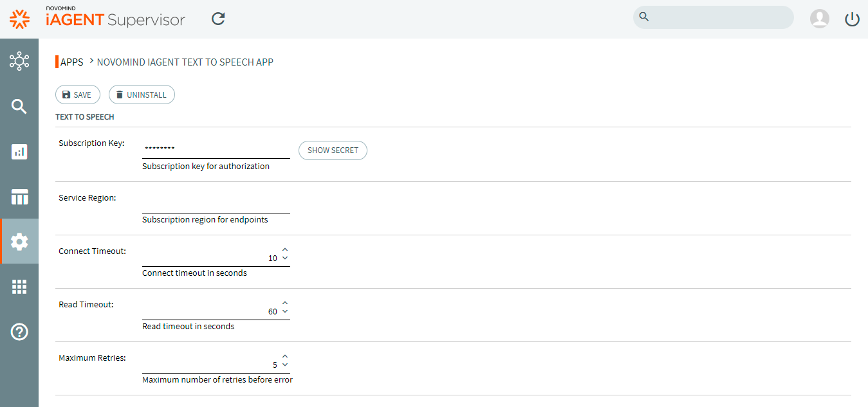Focus the Read Timeout value field
The width and height of the screenshot is (868, 407).
coord(210,311)
